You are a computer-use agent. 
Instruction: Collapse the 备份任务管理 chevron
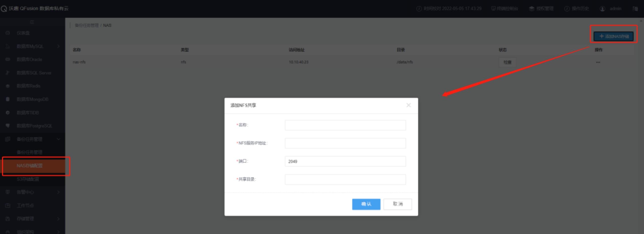pyautogui.click(x=58, y=139)
